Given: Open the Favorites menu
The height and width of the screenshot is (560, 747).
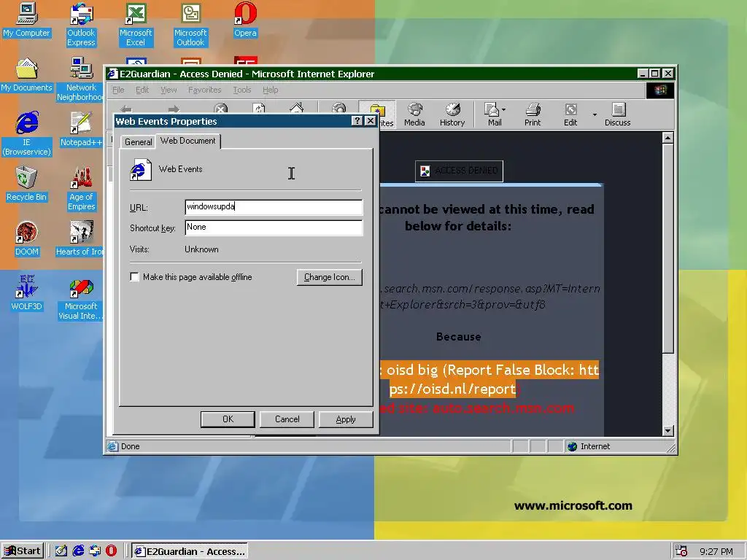Looking at the screenshot, I should pos(204,90).
